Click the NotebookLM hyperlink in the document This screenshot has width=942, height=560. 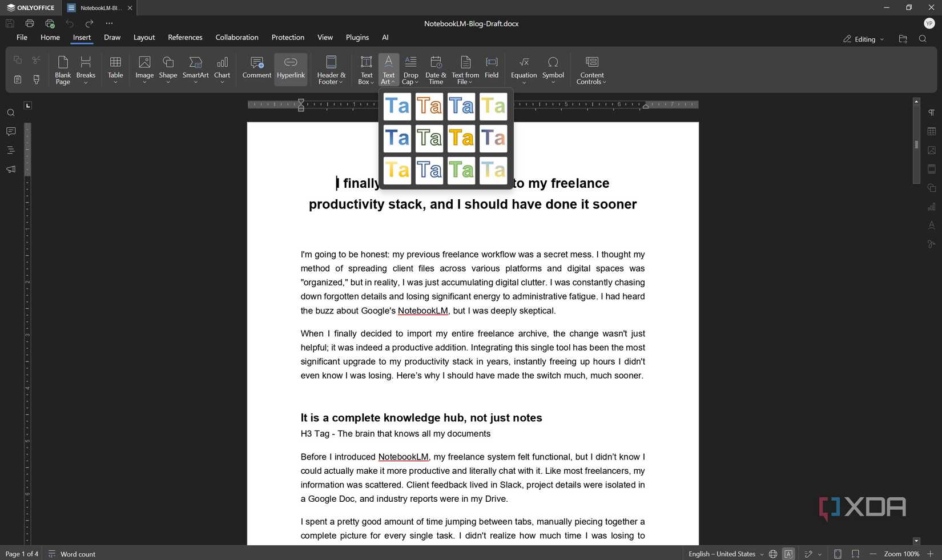(422, 311)
